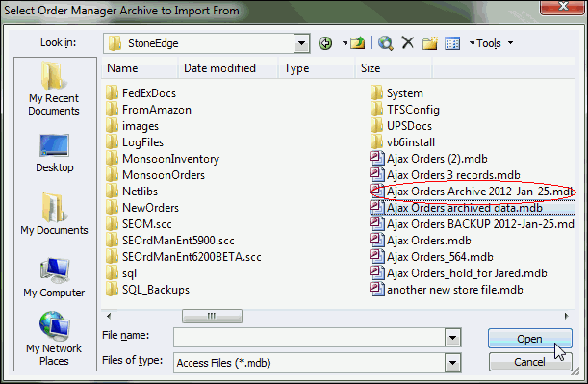Click the green Back arrow icon
Viewport: 588px width, 384px height.
click(x=325, y=43)
